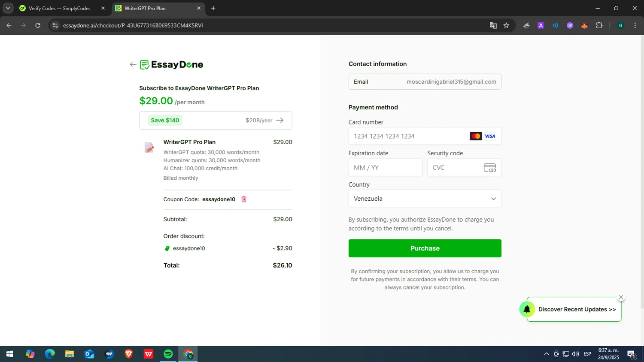Click the Mastercard logo in card field

(476, 136)
